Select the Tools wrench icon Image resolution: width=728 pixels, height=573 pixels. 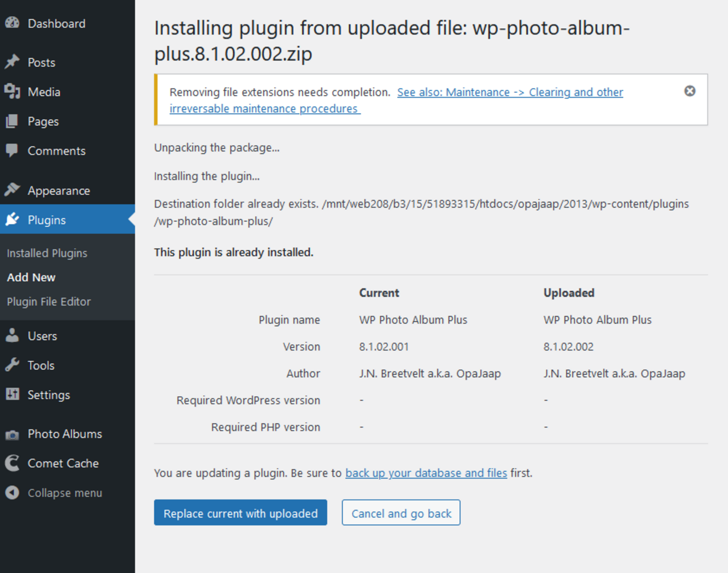pyautogui.click(x=12, y=365)
